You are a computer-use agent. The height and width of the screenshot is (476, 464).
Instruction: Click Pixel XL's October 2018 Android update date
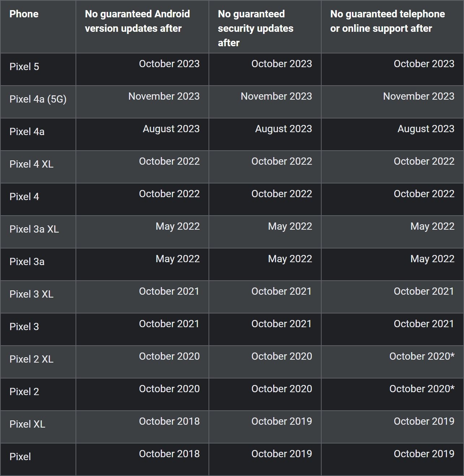point(169,421)
